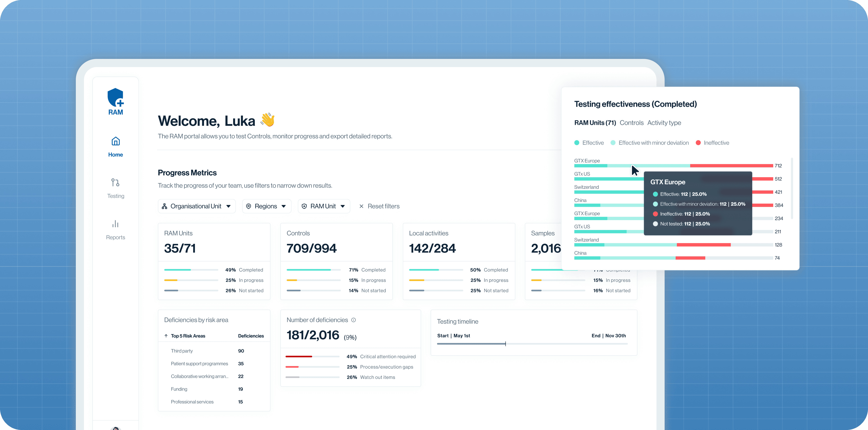The image size is (868, 430).
Task: Click the Effective with minor deviation legend dot
Action: click(613, 143)
